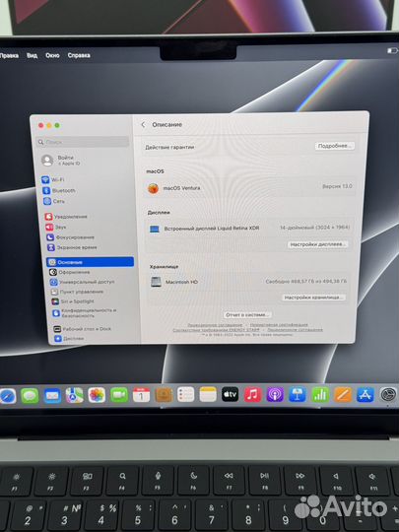Launch Apple TV from the Dock
This screenshot has height=532, width=399.
(230, 394)
